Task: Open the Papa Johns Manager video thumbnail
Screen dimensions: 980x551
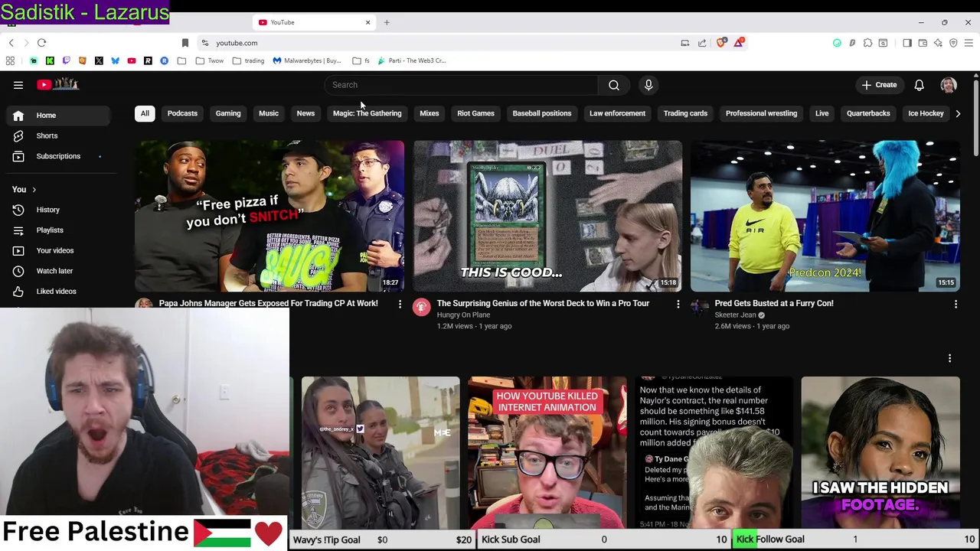Action: [269, 216]
